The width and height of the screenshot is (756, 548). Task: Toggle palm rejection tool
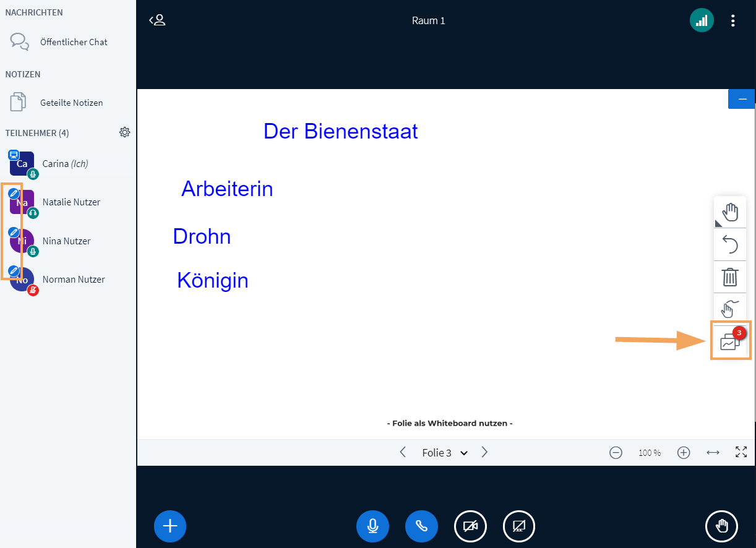click(x=730, y=307)
